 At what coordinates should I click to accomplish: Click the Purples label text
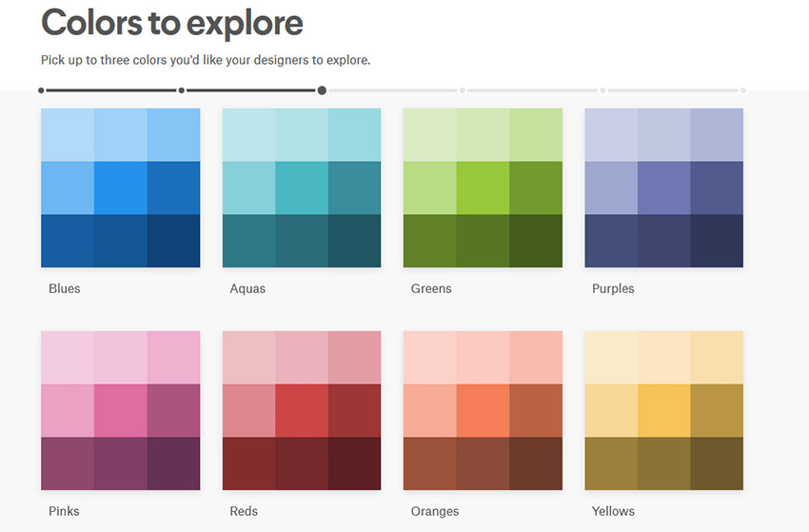pos(613,288)
